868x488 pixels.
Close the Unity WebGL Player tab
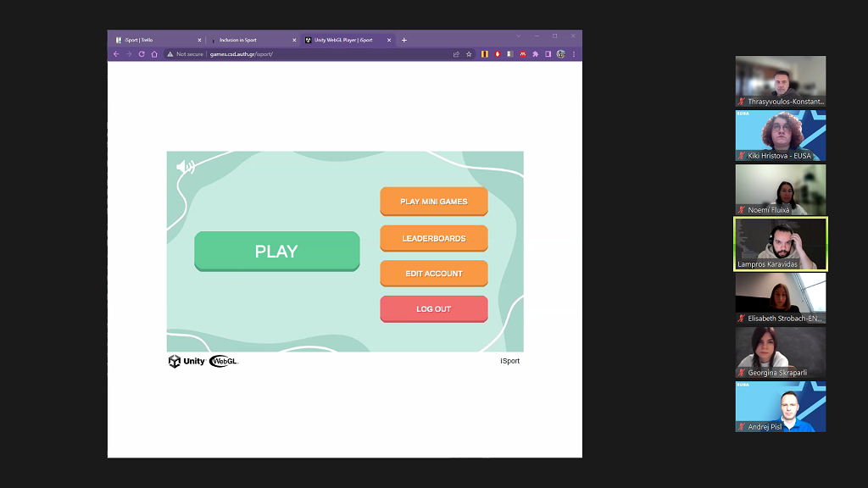point(389,40)
